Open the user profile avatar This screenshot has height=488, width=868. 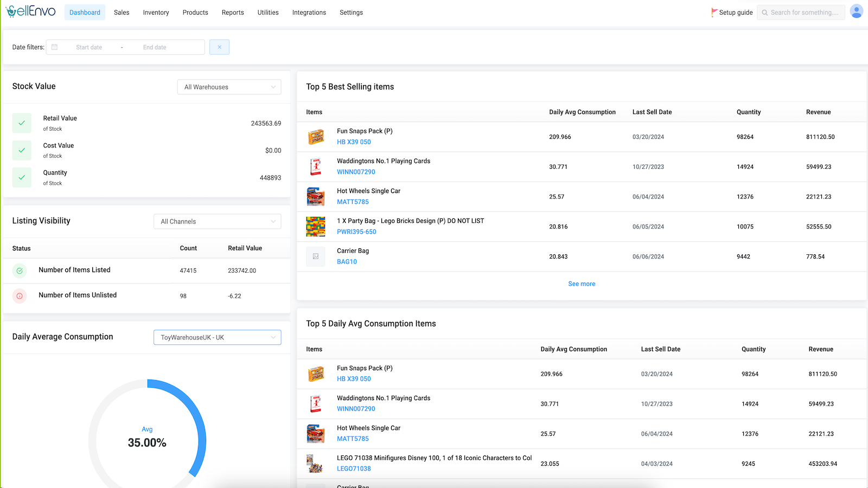[x=857, y=11]
